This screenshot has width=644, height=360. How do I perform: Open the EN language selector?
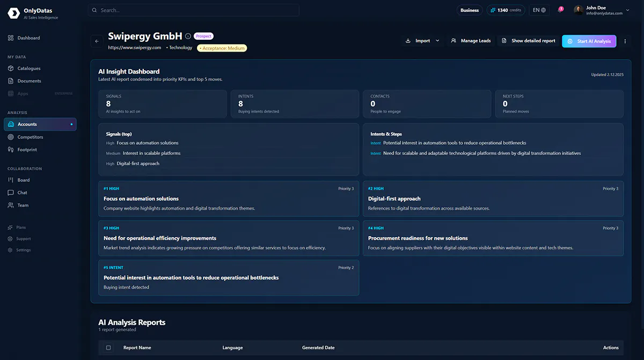click(539, 10)
